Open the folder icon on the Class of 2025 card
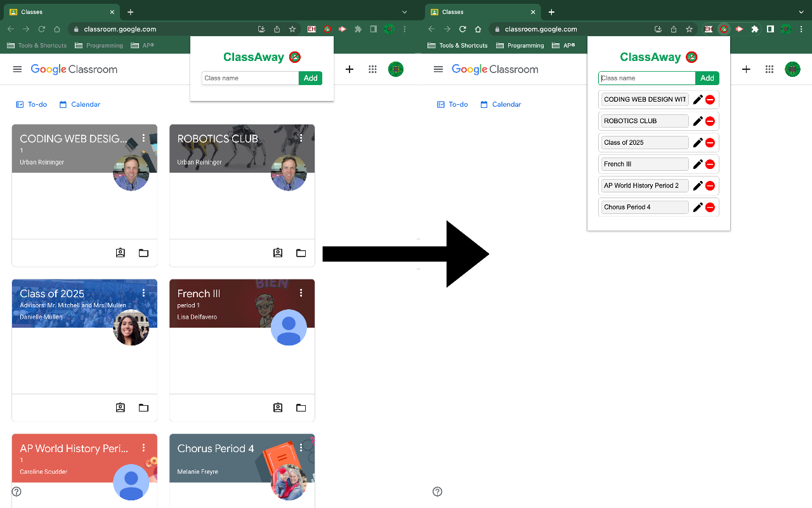The height and width of the screenshot is (508, 812). [143, 408]
